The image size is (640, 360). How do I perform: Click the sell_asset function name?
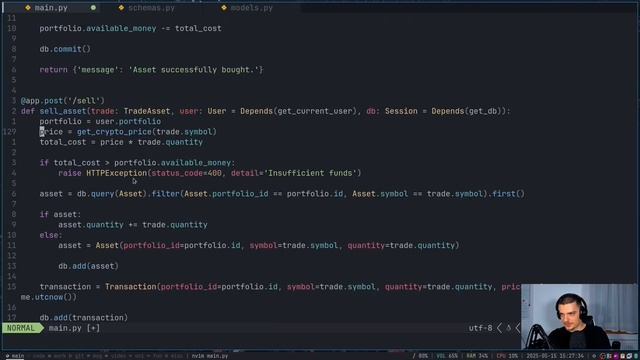62,111
